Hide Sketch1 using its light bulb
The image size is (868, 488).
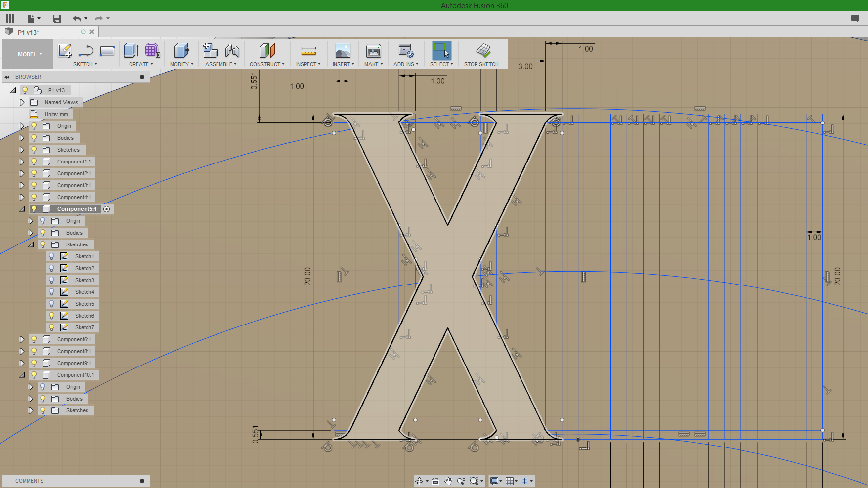(51, 256)
